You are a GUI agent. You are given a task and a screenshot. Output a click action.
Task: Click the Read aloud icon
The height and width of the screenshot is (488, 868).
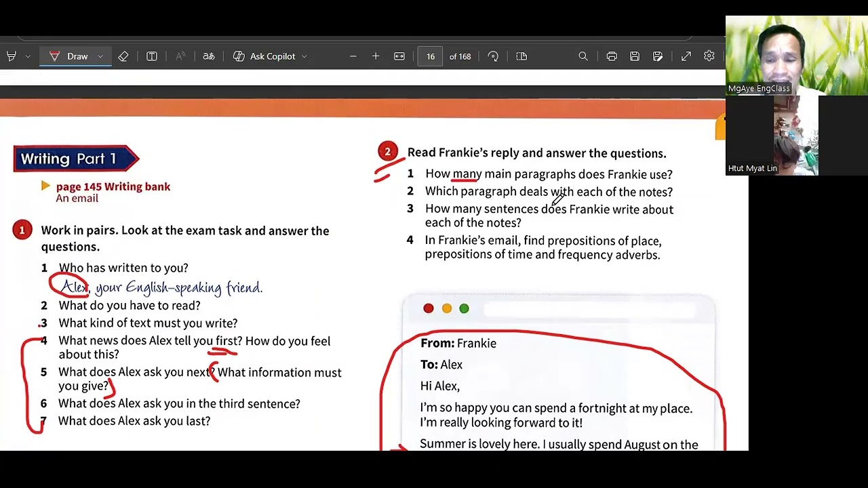coord(180,56)
